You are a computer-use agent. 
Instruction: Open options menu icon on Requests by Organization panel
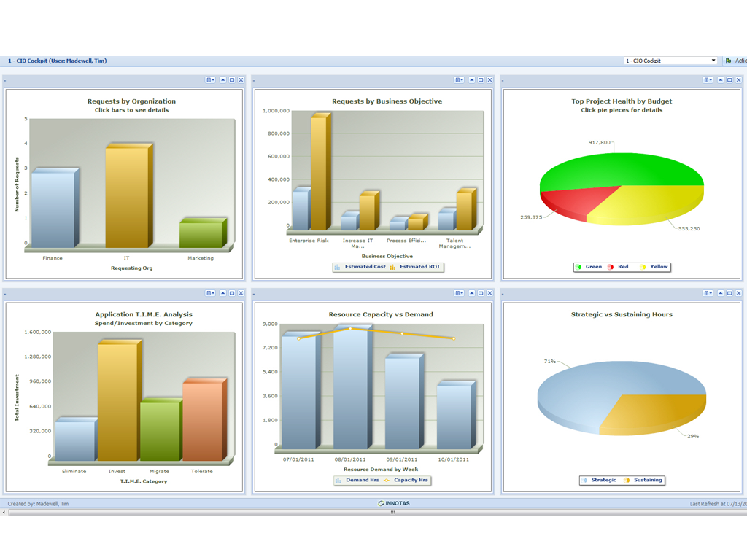pyautogui.click(x=209, y=80)
